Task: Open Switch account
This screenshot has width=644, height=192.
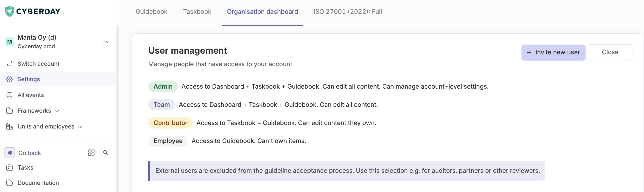Action: pos(38,64)
